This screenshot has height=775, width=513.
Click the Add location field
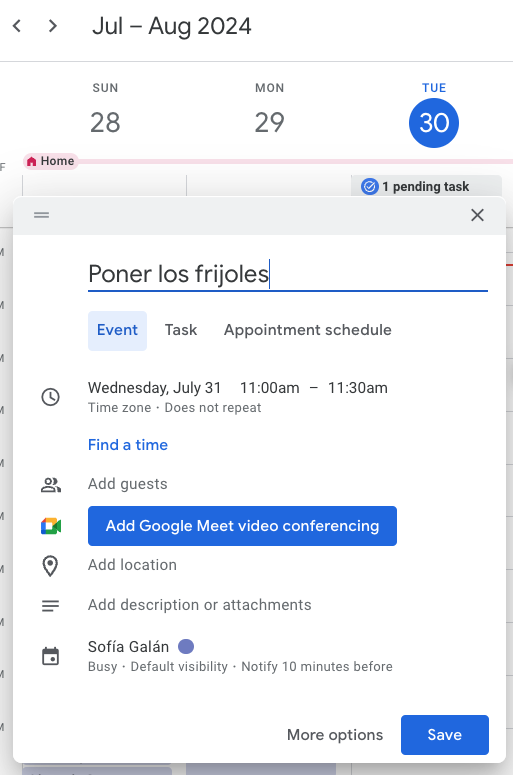[132, 565]
